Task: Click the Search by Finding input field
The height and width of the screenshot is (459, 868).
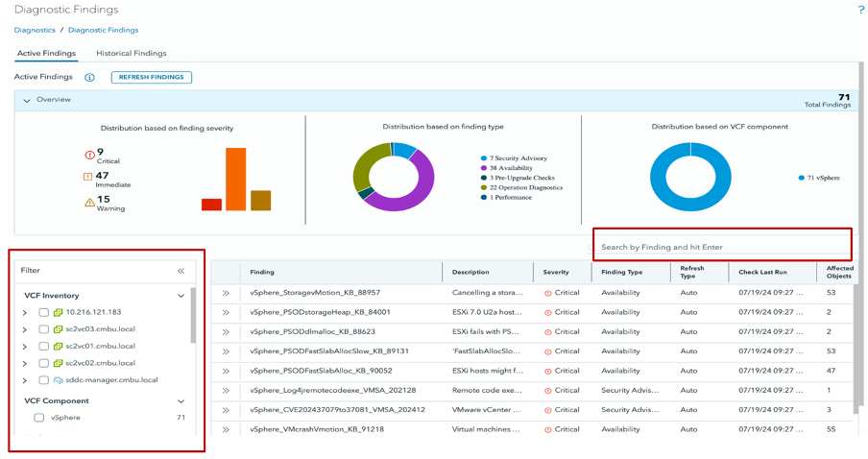Action: (x=721, y=247)
